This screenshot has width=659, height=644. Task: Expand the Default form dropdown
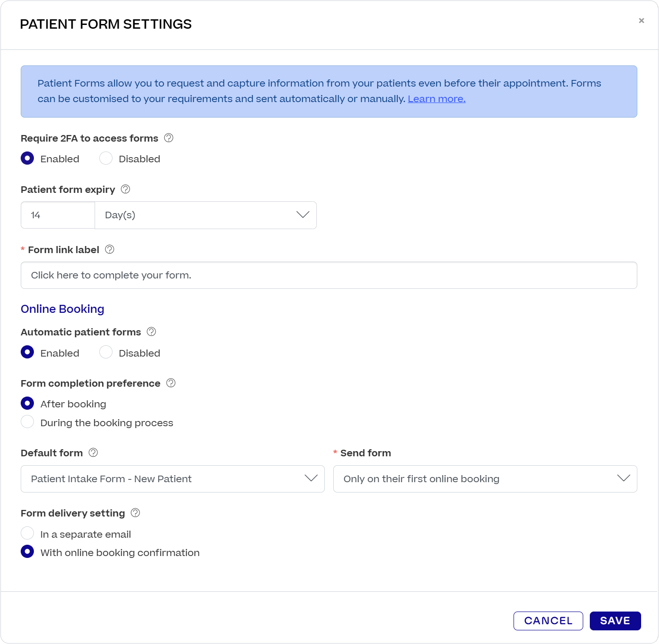pos(173,479)
